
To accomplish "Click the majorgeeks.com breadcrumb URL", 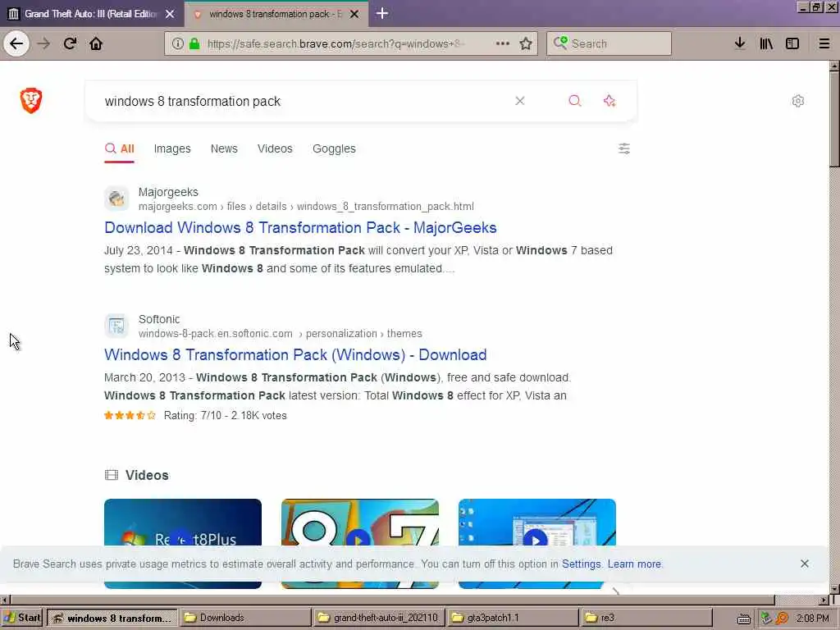I will (306, 206).
